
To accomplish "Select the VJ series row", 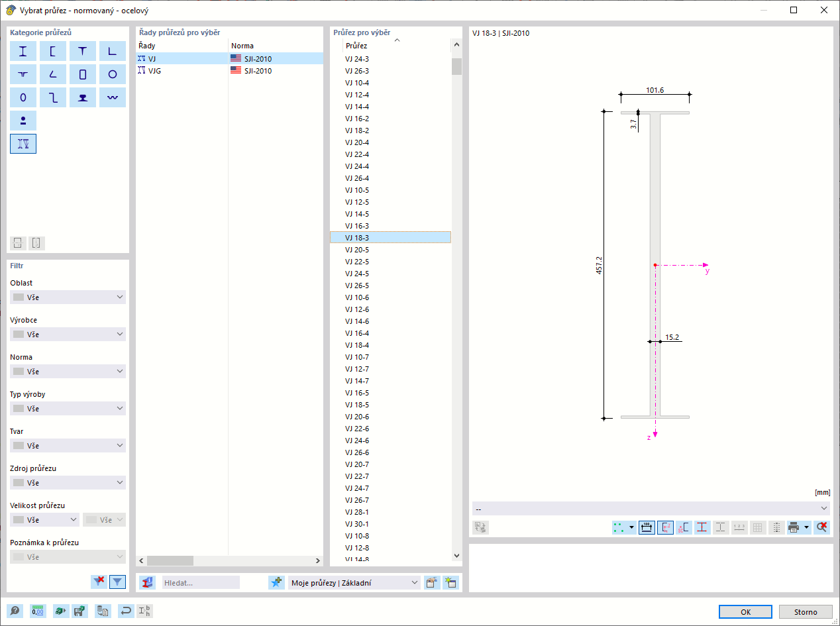I will 229,59.
